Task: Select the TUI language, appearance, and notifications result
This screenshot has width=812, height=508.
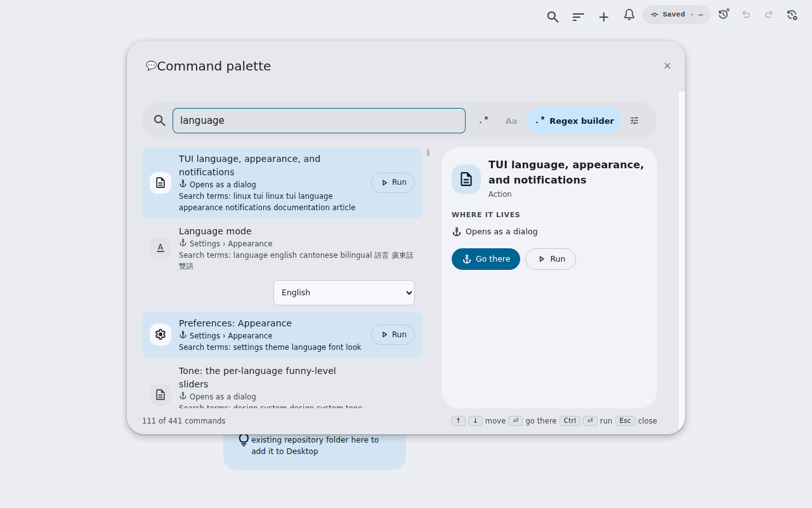Action: 282,183
